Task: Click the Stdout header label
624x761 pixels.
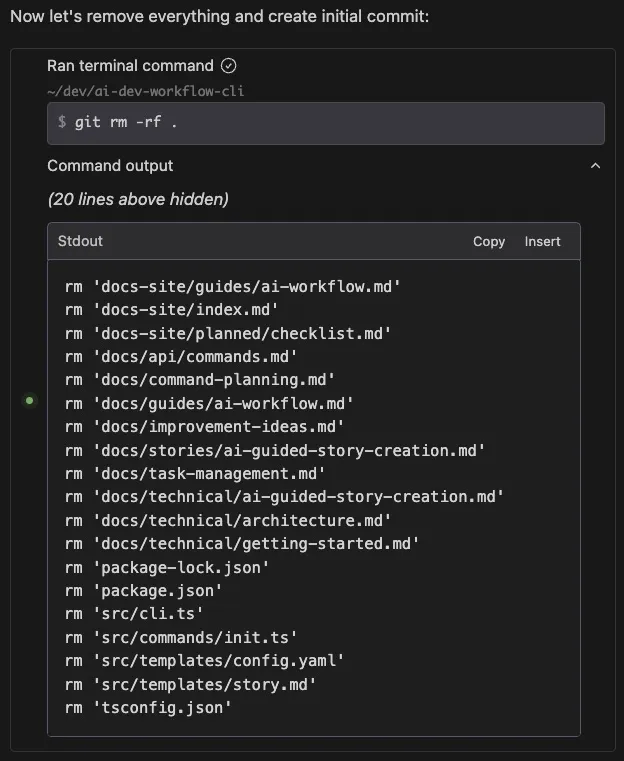Action: click(x=83, y=241)
